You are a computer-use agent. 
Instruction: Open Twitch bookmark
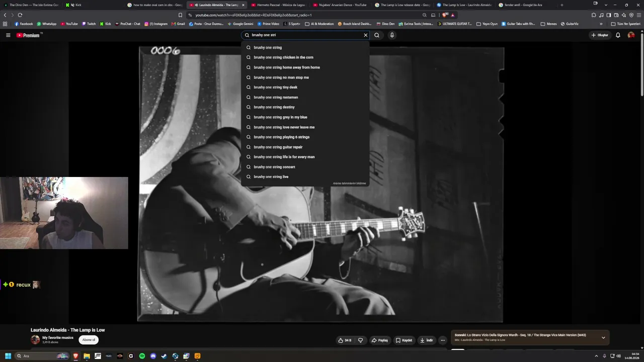[x=89, y=24]
